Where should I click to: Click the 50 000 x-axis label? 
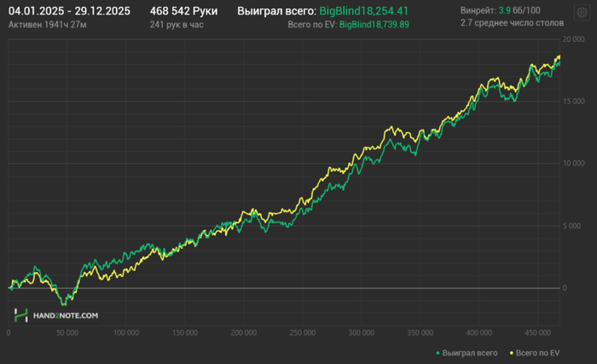click(x=67, y=332)
